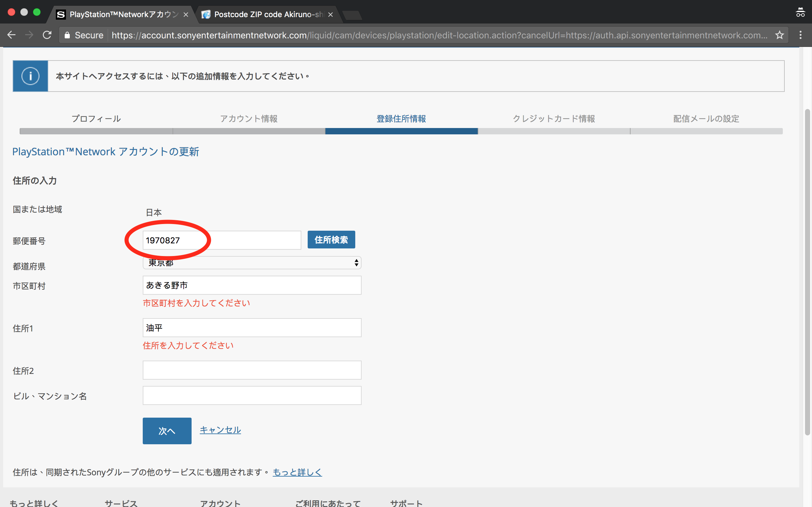Click the browser back arrow
Screen dimensions: 812x507
[12, 35]
